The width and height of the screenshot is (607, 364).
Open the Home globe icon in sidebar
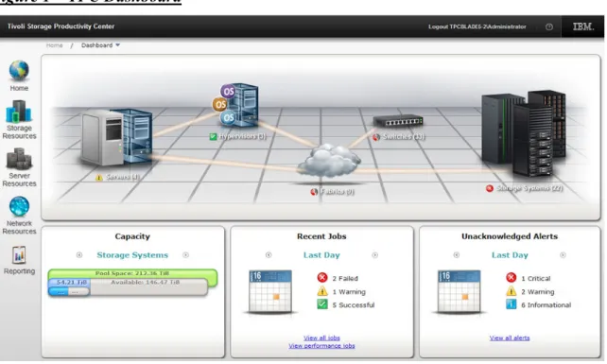click(x=19, y=71)
